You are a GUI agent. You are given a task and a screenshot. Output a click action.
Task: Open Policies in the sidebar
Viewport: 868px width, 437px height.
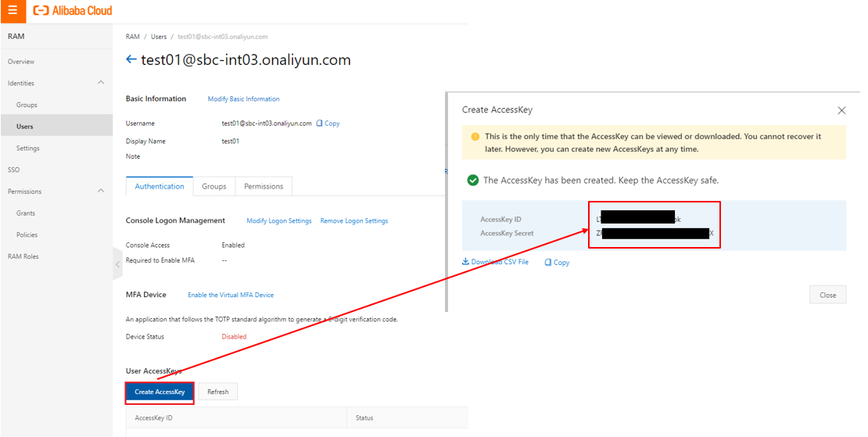click(27, 235)
